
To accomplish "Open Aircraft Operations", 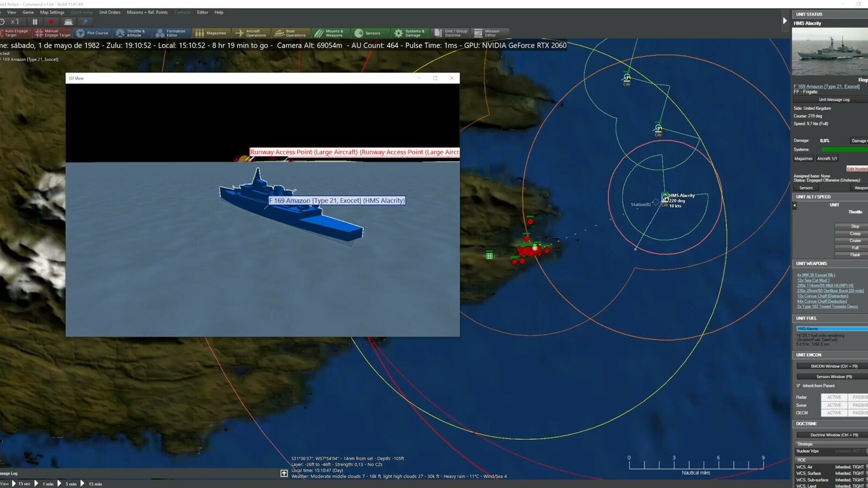I will coord(251,33).
